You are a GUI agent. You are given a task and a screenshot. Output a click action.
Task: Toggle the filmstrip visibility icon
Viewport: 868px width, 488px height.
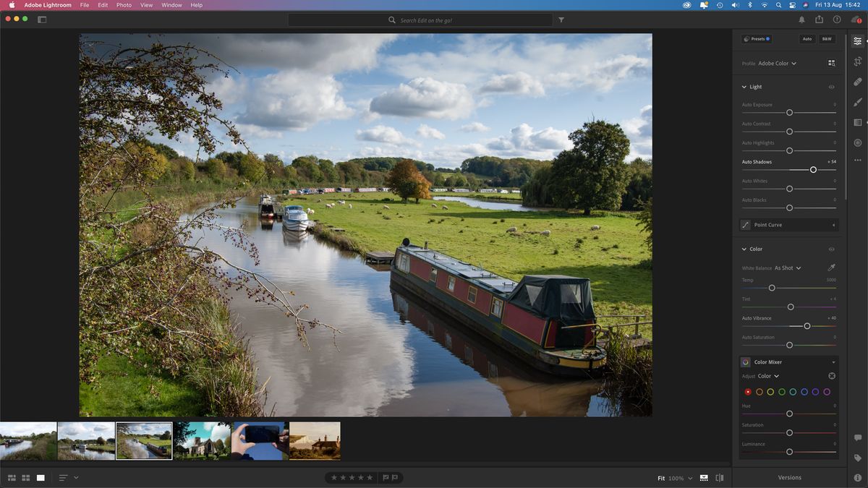coord(703,477)
